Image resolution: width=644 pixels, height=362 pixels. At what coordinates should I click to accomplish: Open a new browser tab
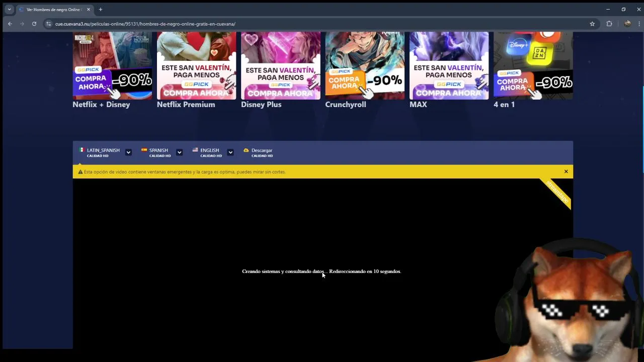pyautogui.click(x=101, y=9)
